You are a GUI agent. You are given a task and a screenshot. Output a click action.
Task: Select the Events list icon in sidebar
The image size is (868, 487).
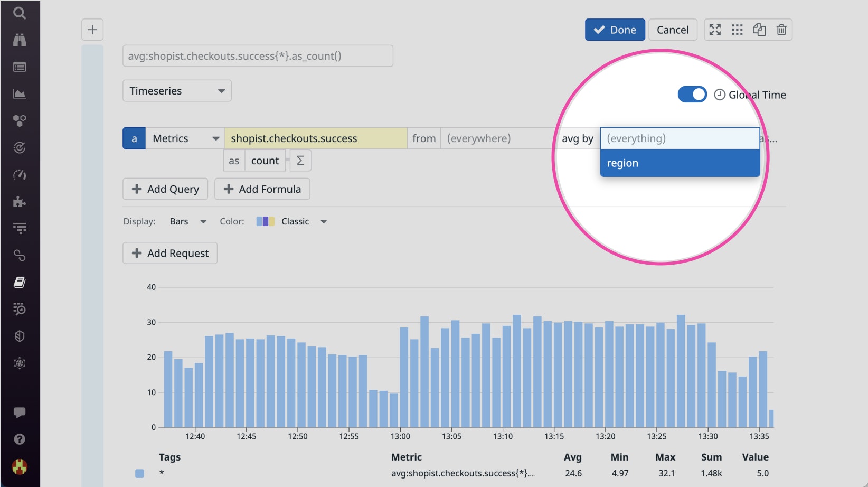coord(20,67)
